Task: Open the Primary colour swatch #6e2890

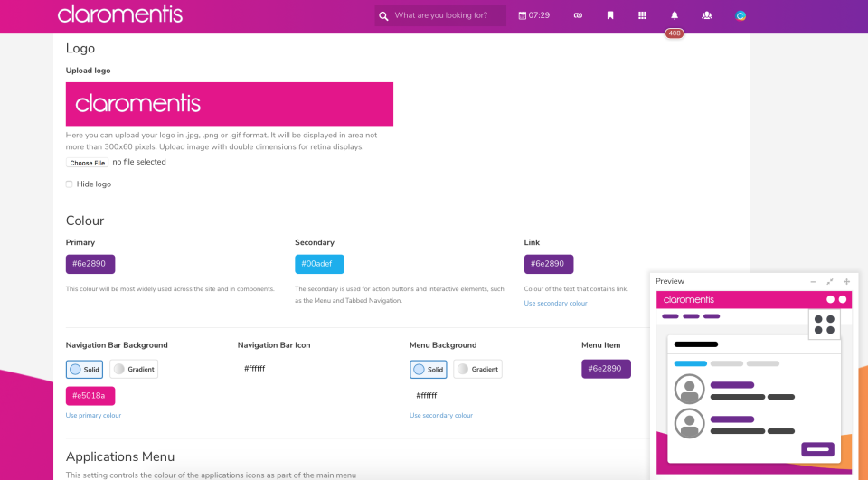Action: (x=90, y=264)
